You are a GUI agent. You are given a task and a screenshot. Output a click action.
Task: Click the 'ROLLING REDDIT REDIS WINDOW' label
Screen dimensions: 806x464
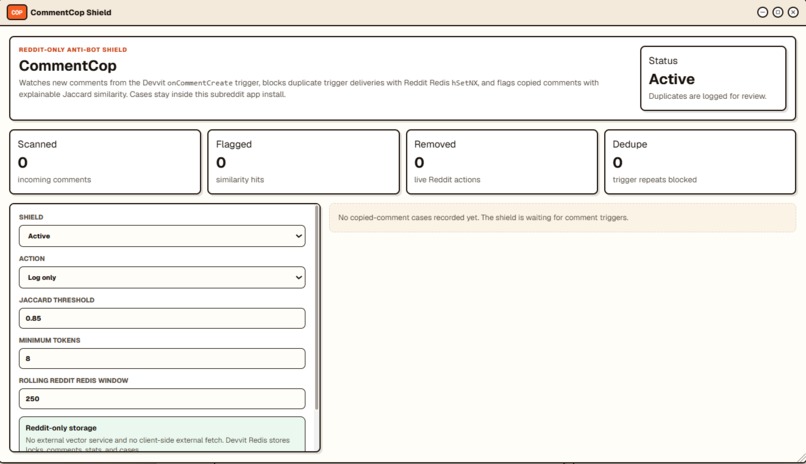pyautogui.click(x=74, y=381)
